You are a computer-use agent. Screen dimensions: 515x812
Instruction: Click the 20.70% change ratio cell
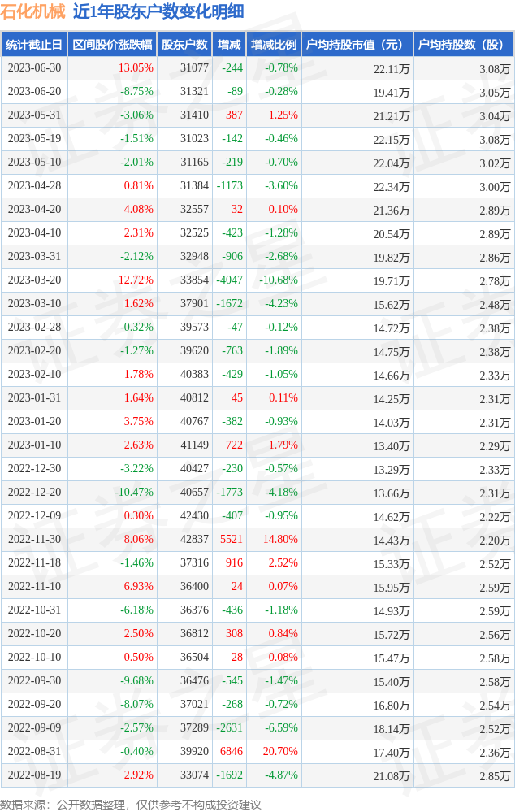point(280,752)
